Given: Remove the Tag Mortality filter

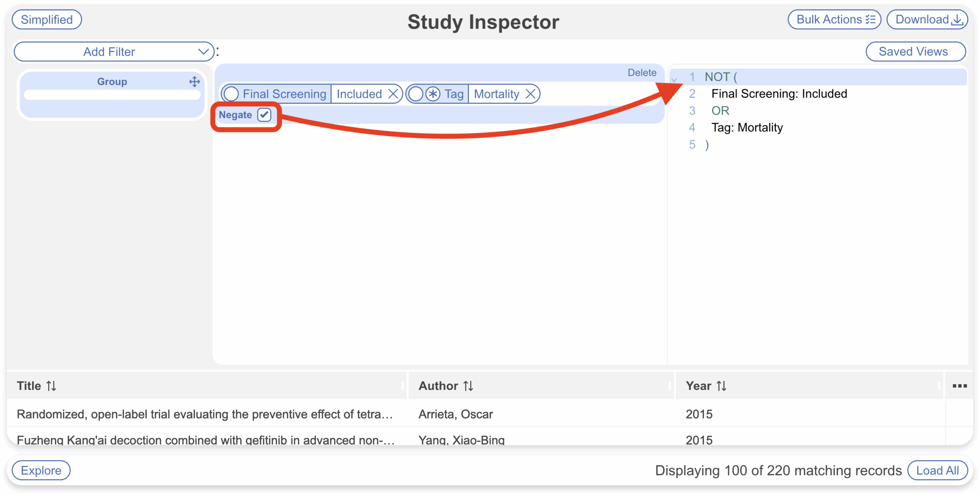Looking at the screenshot, I should [530, 94].
